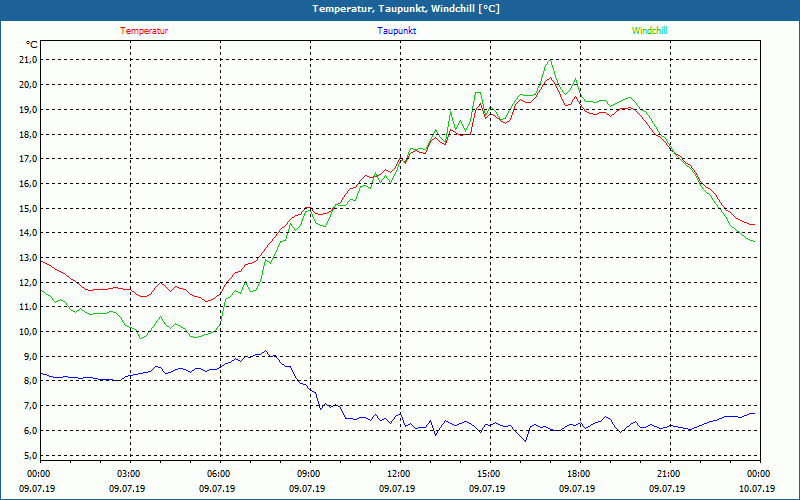
Task: Select the red 'Temperatur' legend label
Action: tap(144, 31)
